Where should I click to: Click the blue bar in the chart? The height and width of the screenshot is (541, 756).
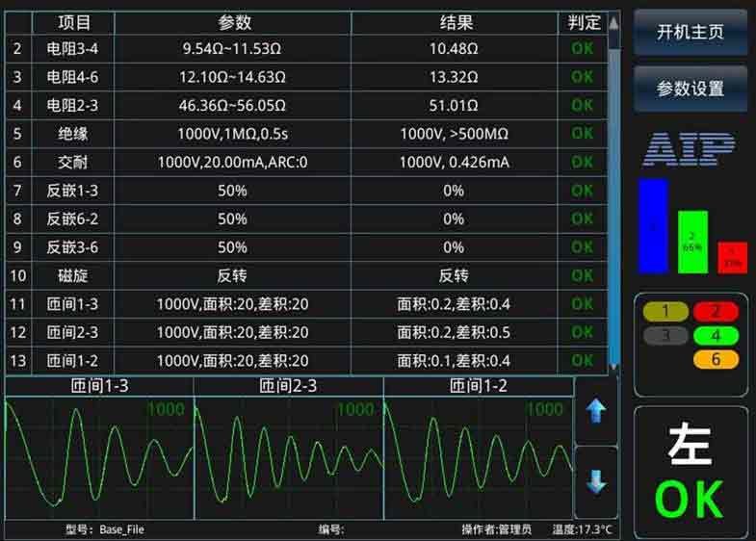[653, 226]
